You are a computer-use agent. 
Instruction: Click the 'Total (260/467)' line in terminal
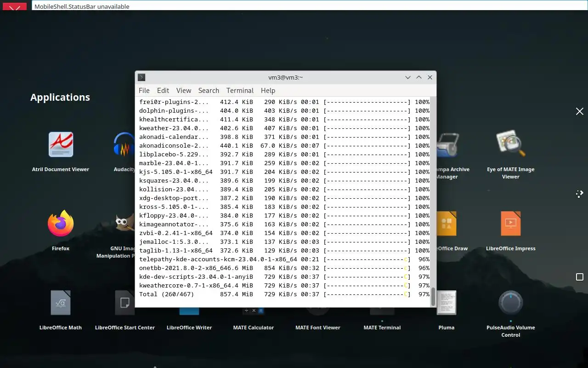(x=284, y=294)
